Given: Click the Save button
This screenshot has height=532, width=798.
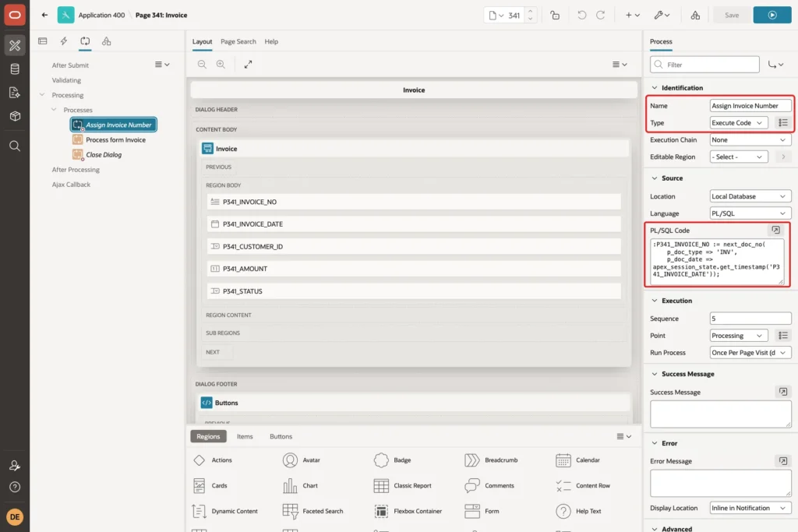Looking at the screenshot, I should point(731,16).
